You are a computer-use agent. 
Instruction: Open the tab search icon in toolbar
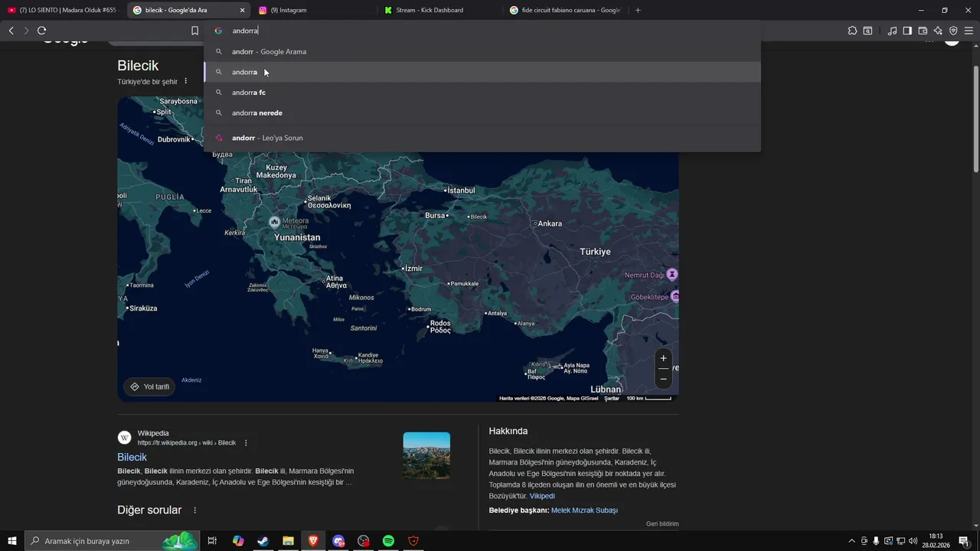[x=867, y=31]
